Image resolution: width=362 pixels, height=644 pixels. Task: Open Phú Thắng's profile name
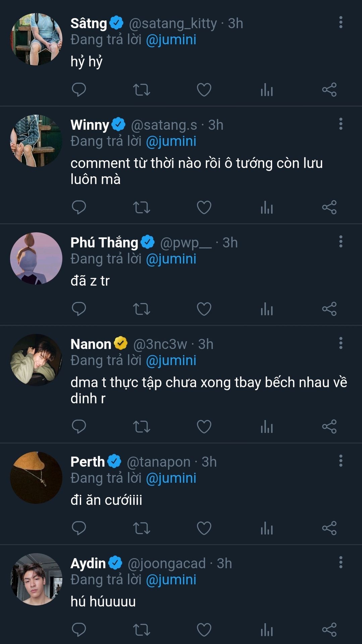pyautogui.click(x=104, y=243)
